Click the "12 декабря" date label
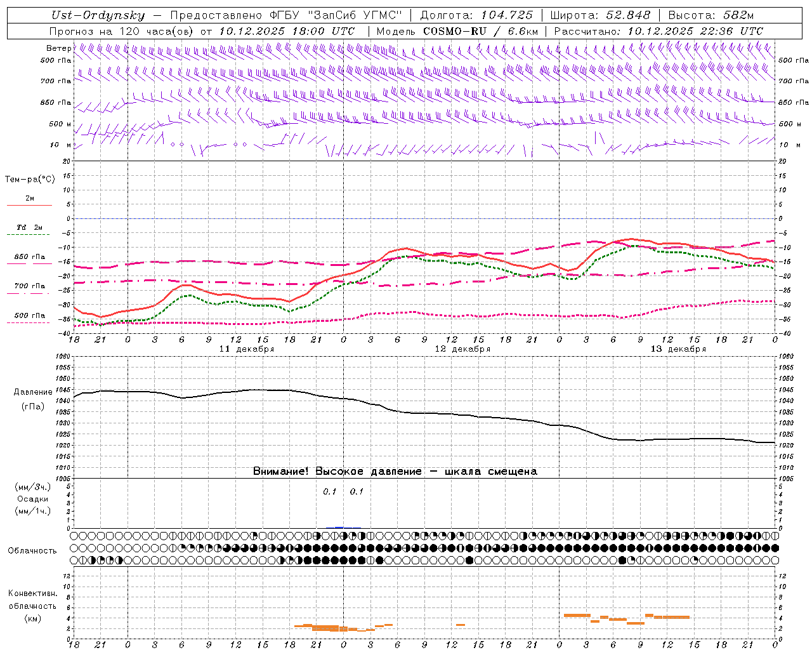 462,349
